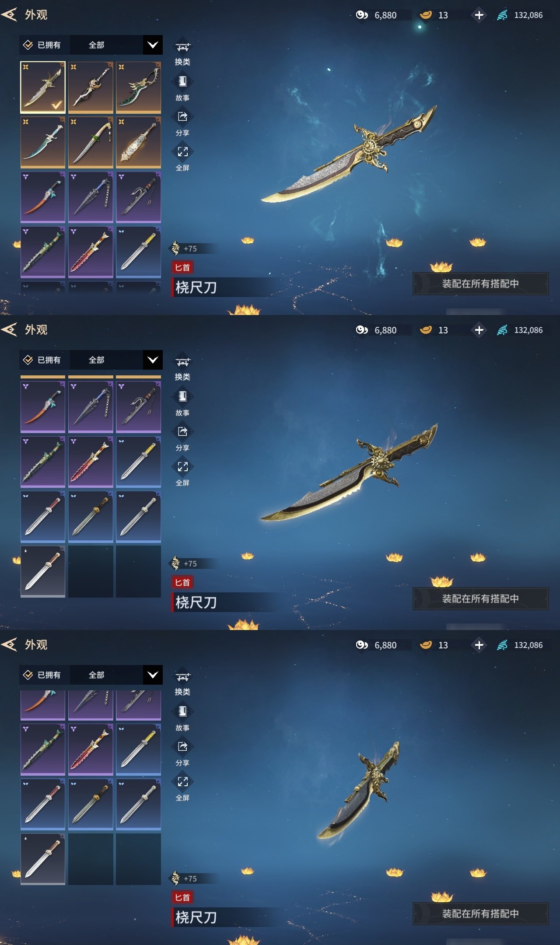The height and width of the screenshot is (945, 560).
Task: Click the 外观 title in bottom panel
Action: (x=36, y=645)
